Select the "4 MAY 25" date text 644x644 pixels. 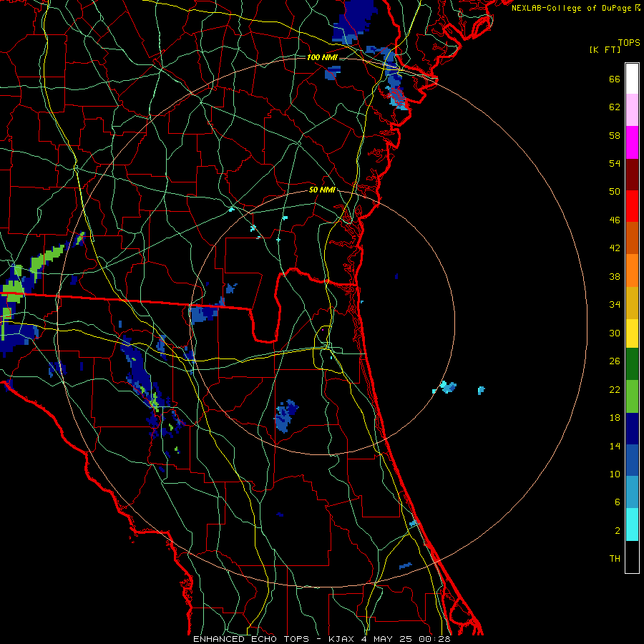pos(386,639)
